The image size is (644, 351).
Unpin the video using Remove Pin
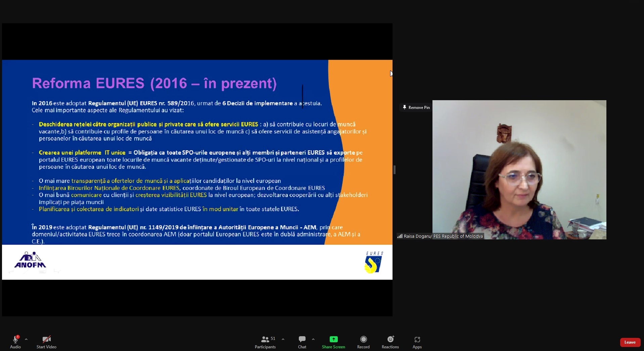click(x=416, y=108)
